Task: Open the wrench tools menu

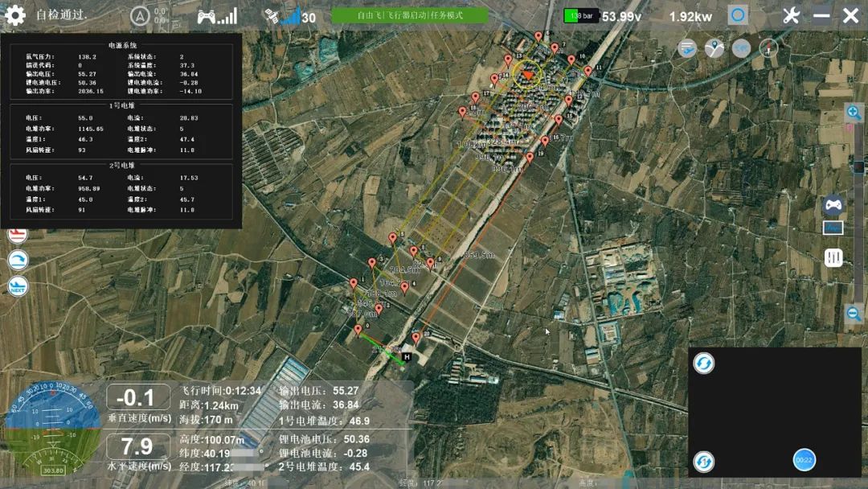Action: 791,15
